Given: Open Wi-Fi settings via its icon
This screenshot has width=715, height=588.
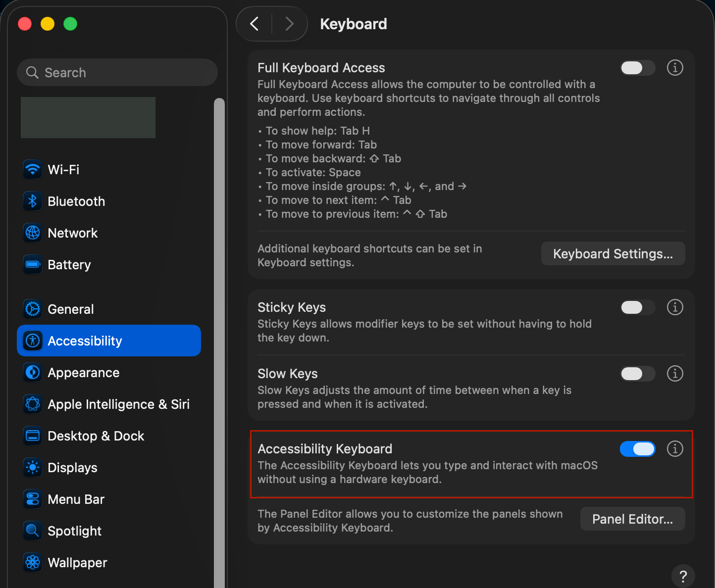Looking at the screenshot, I should (33, 170).
